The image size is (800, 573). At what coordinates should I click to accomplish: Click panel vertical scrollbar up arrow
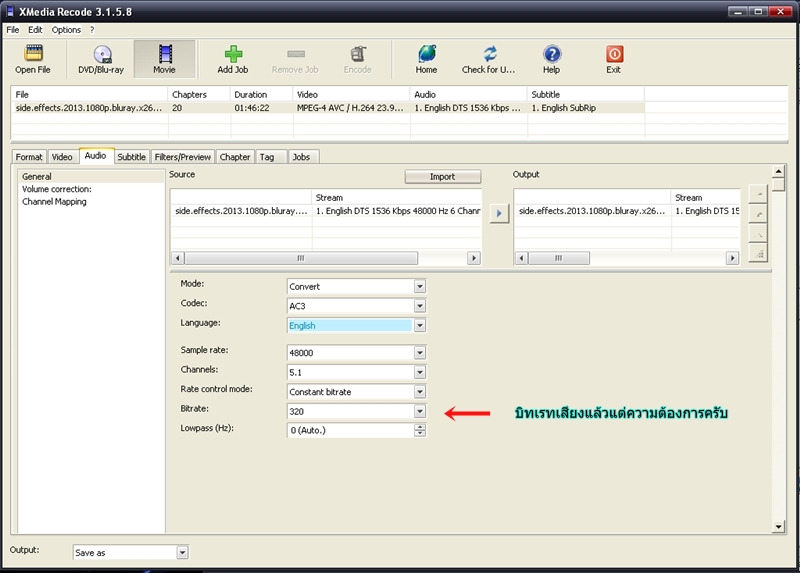[x=778, y=171]
